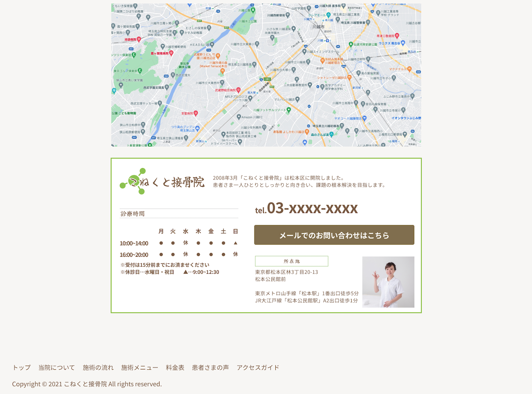Click the 至聖病院 hospital marker
The width and height of the screenshot is (532, 394).
(195, 113)
